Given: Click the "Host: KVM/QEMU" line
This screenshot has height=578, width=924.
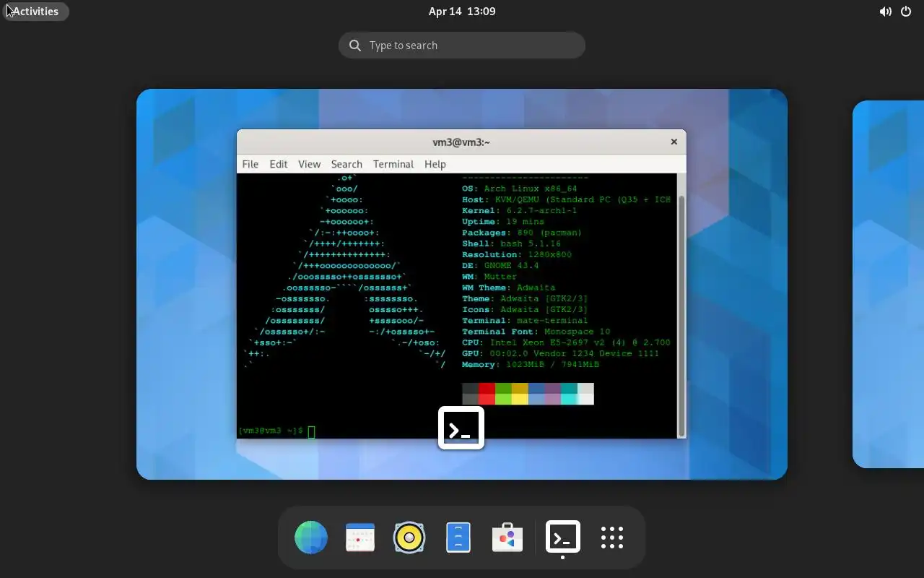Looking at the screenshot, I should coord(567,199).
